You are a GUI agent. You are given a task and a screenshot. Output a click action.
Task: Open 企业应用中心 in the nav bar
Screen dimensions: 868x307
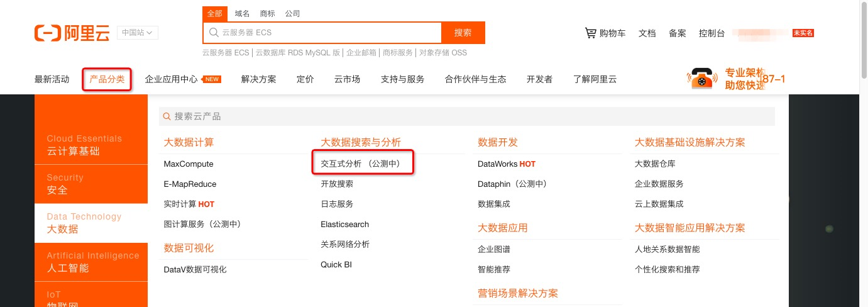point(171,79)
